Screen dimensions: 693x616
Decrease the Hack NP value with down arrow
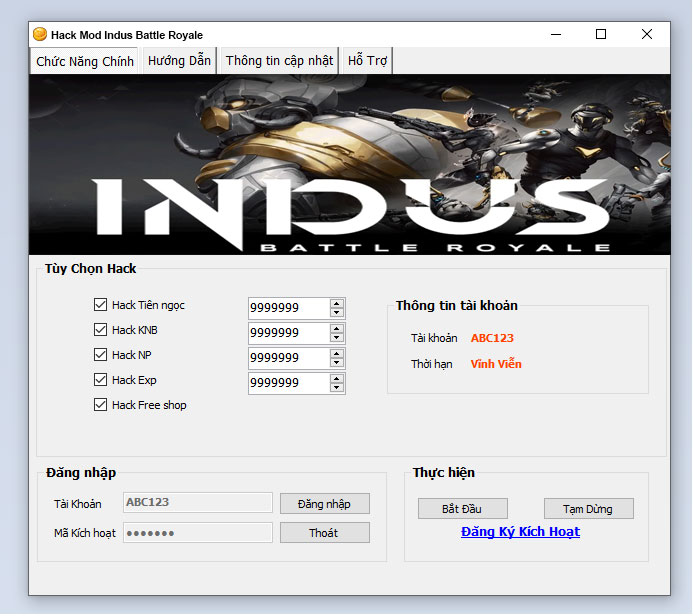(337, 362)
